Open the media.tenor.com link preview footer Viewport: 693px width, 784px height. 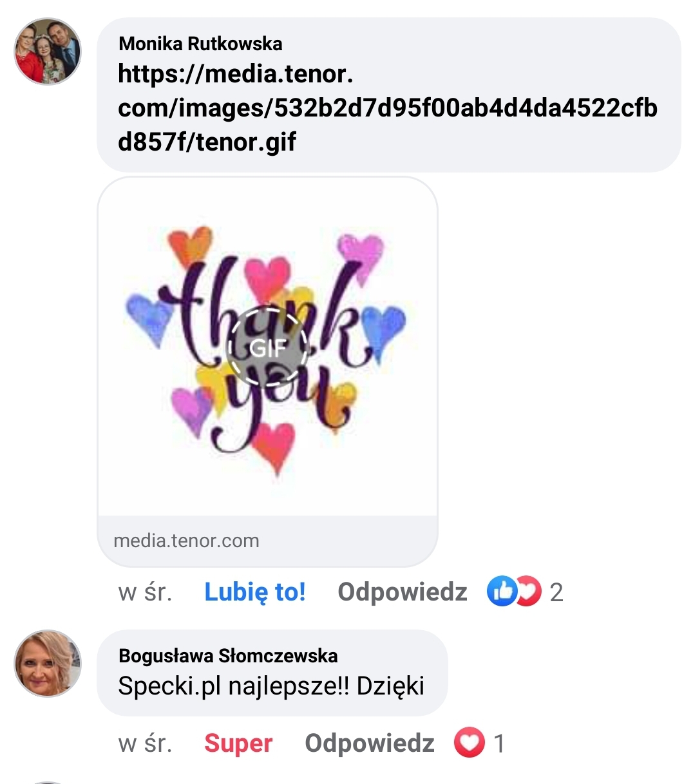(267, 541)
